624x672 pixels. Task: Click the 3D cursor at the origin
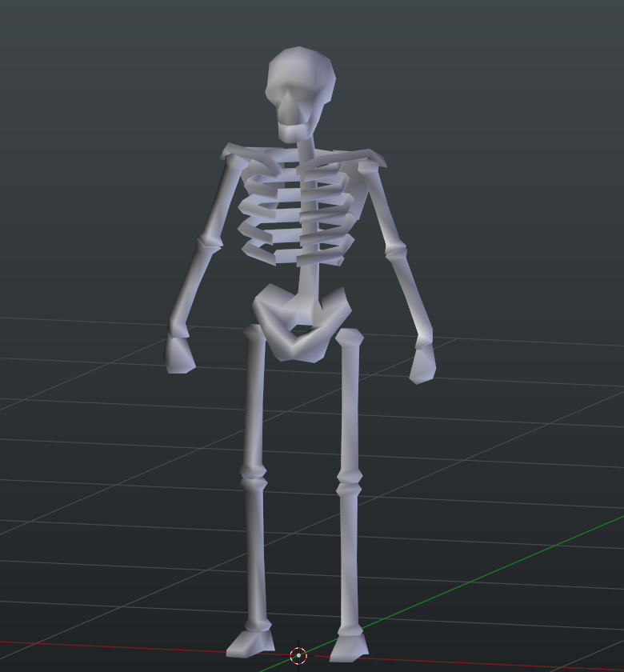pyautogui.click(x=298, y=655)
